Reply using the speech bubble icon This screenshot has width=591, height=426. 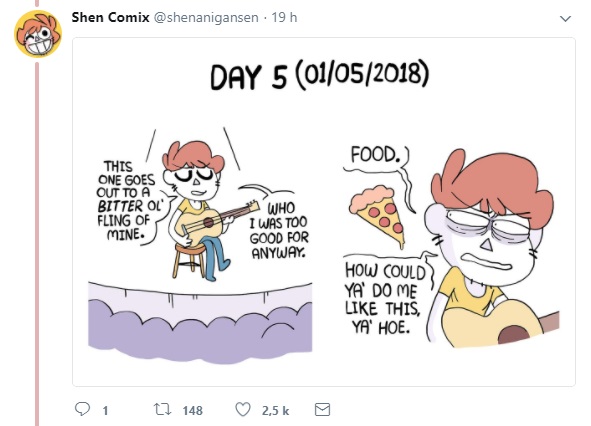point(83,409)
